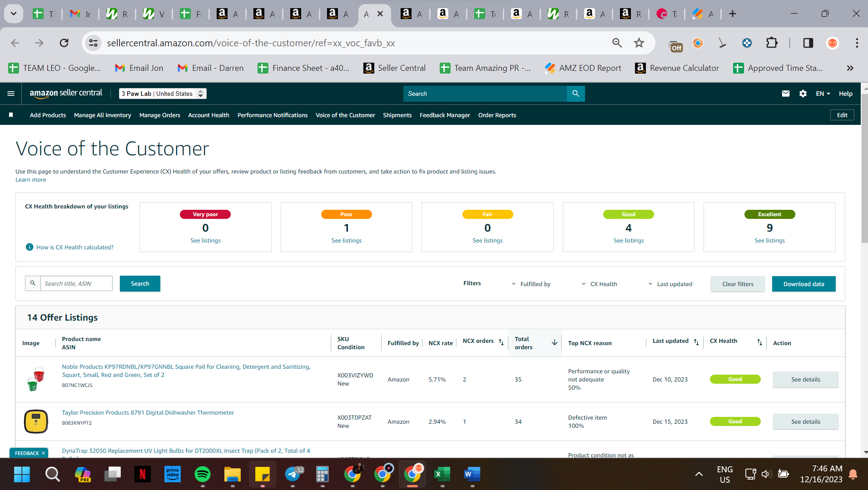
Task: Sort by Total orders descending arrow
Action: (x=555, y=342)
